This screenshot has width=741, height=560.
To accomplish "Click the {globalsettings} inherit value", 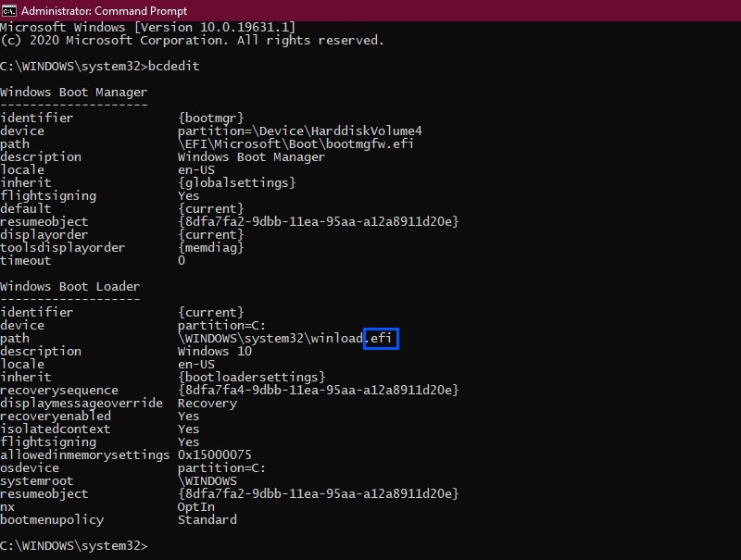I will point(237,182).
